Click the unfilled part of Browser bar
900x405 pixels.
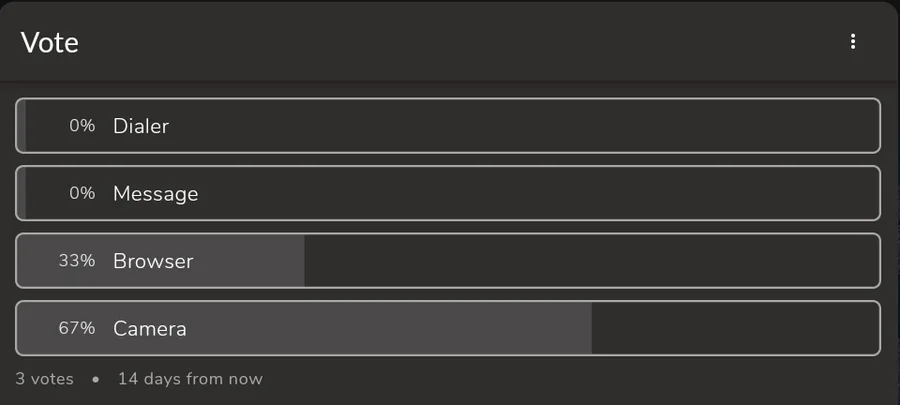590,261
